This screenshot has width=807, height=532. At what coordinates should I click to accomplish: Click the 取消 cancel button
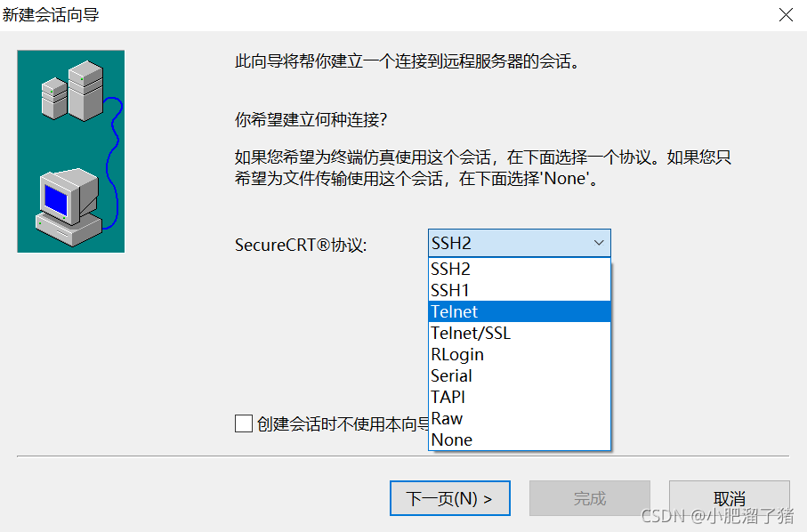[730, 498]
